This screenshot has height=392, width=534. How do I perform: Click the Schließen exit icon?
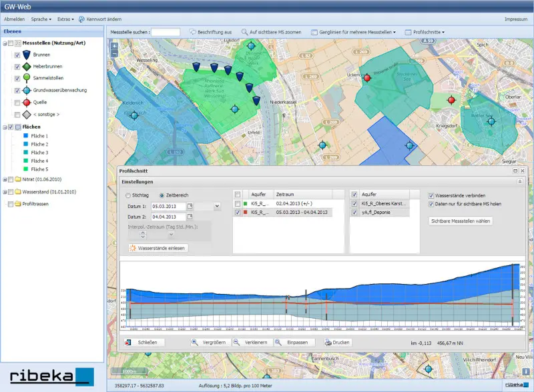tap(128, 342)
